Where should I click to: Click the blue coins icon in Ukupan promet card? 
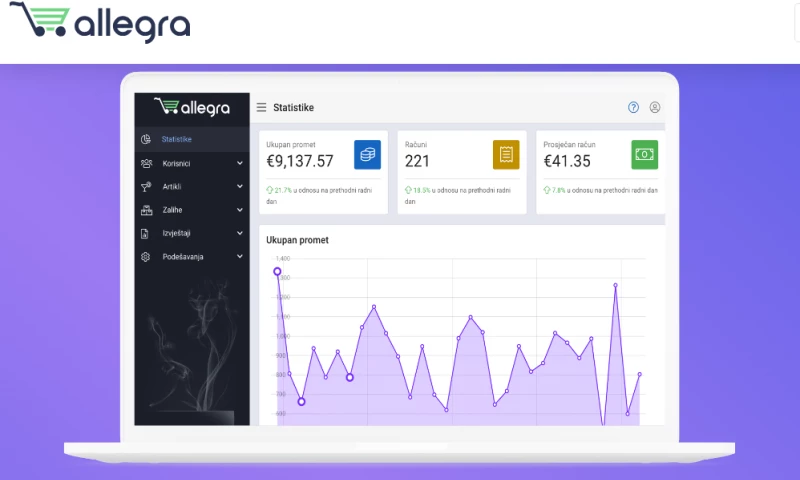point(367,155)
